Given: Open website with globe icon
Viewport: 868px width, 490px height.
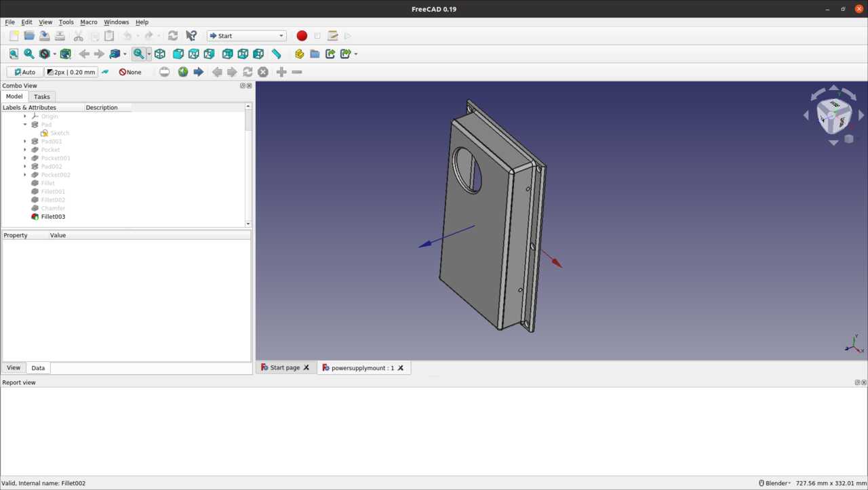Looking at the screenshot, I should pyautogui.click(x=183, y=72).
